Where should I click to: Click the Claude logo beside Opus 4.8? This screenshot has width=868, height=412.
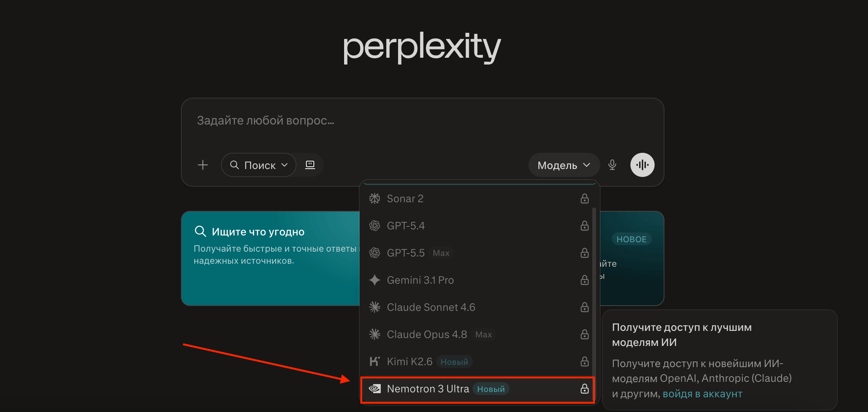coord(375,334)
